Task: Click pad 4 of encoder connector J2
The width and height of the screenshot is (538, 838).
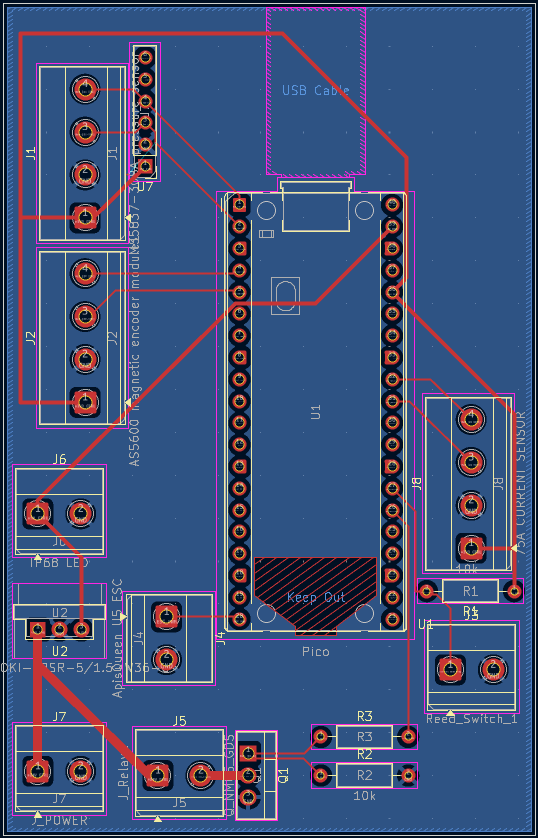Action: coord(84,274)
